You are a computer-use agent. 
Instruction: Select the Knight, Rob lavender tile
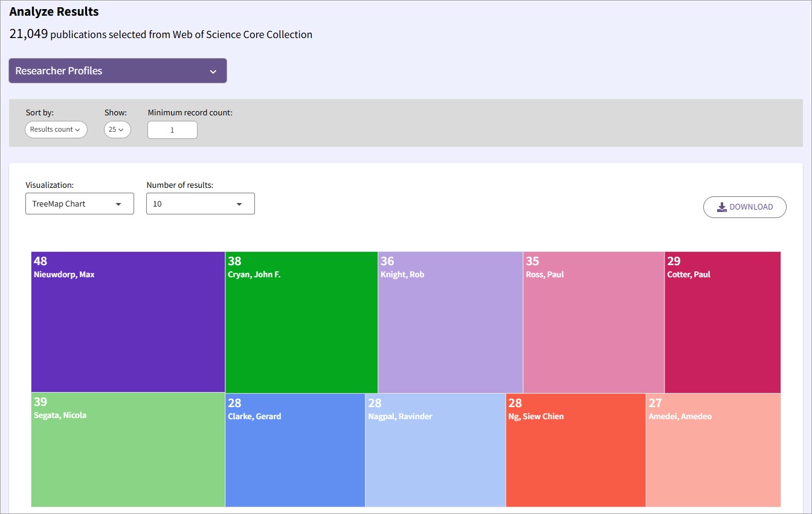pyautogui.click(x=451, y=323)
